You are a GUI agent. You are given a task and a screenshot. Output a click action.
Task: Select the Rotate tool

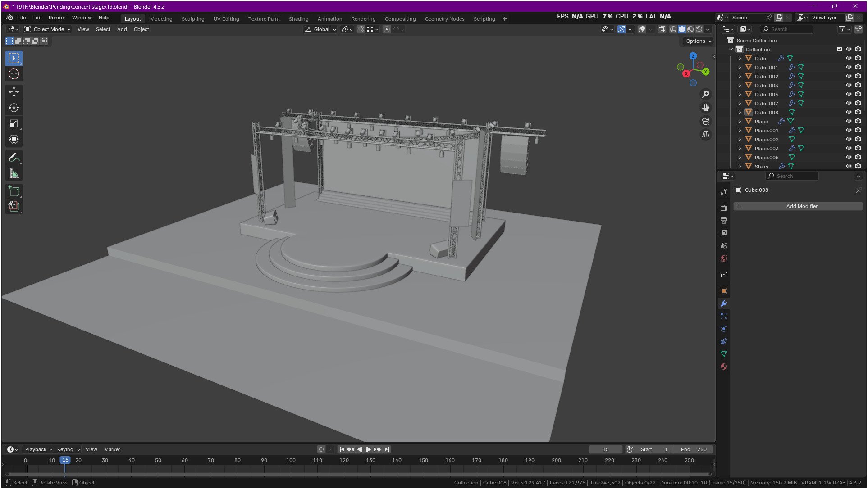(x=14, y=108)
